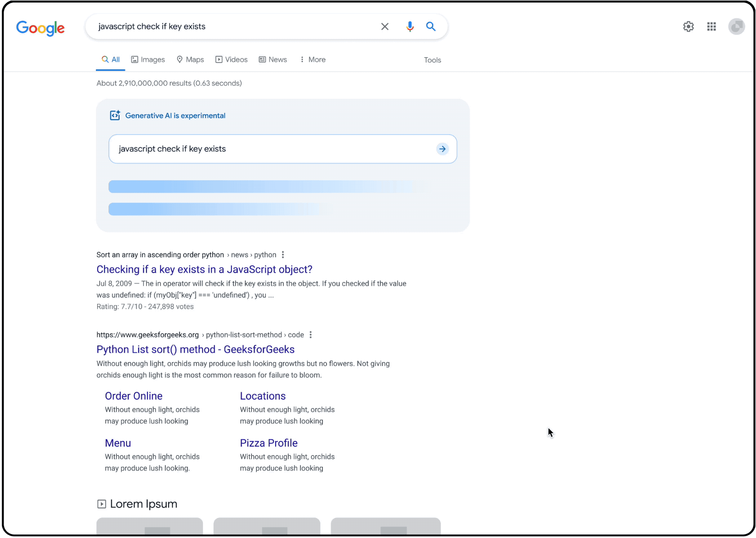The height and width of the screenshot is (538, 756).
Task: Open settings gear icon
Action: pyautogui.click(x=688, y=27)
